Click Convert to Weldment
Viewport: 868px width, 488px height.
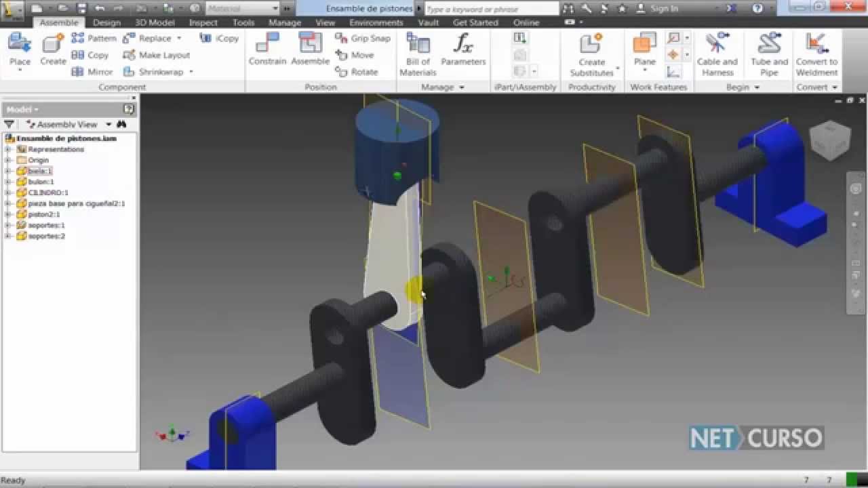tap(816, 54)
